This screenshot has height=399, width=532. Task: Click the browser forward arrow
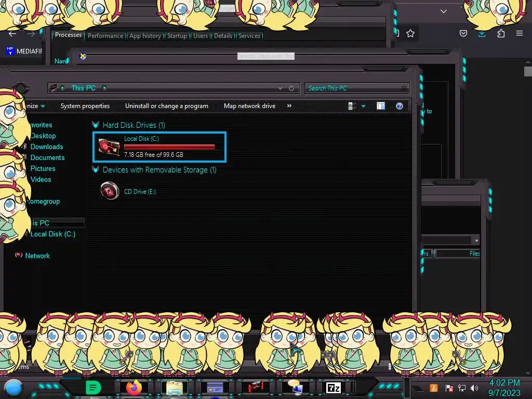(x=31, y=34)
